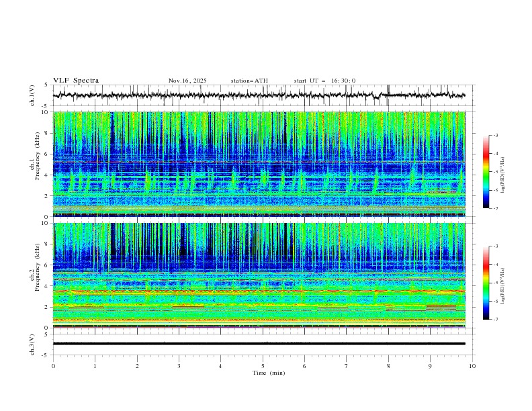Click the "ch.3(V)" axis label
This screenshot has width=532, height=411.
click(32, 345)
